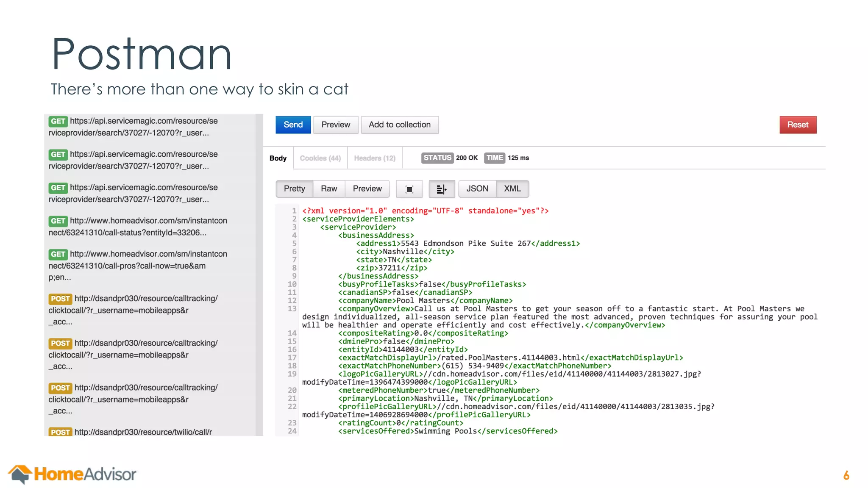Click the line wrap toggle icon
This screenshot has height=488, width=868.
[441, 189]
